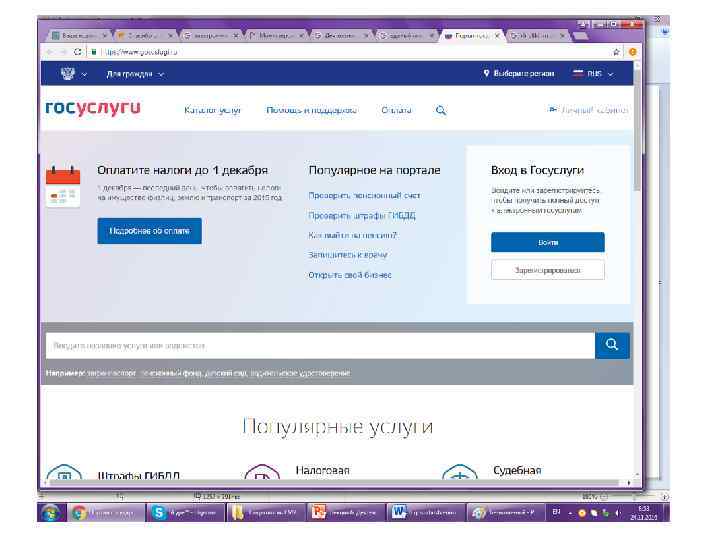This screenshot has height=540, width=720.
Task: Open 'Проверить штрафы ГИБДД' link
Action: (x=362, y=215)
